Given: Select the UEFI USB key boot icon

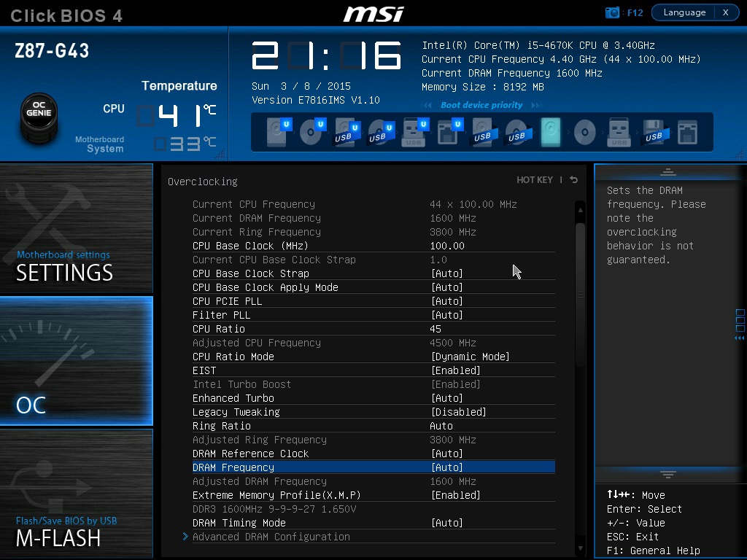Looking at the screenshot, I should [416, 132].
